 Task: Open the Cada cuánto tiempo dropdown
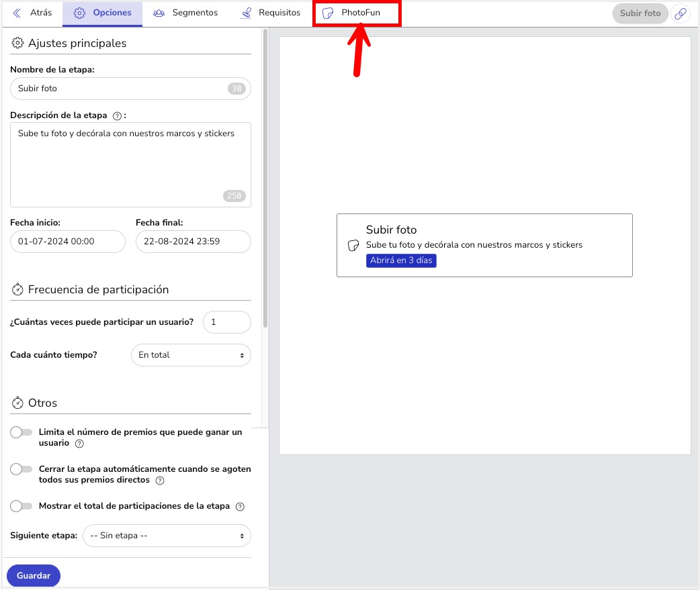click(191, 355)
